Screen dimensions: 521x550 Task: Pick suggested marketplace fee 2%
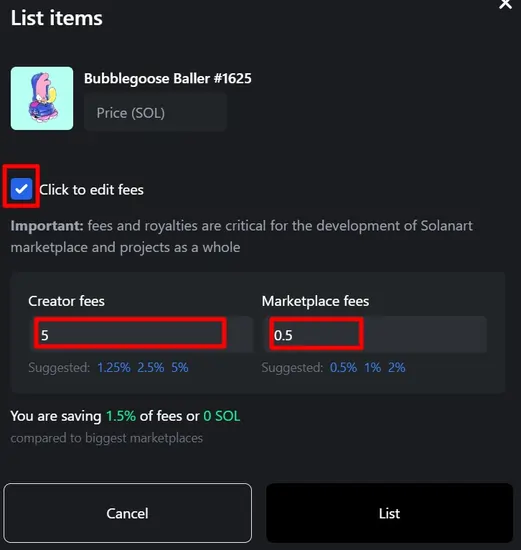[x=396, y=368]
